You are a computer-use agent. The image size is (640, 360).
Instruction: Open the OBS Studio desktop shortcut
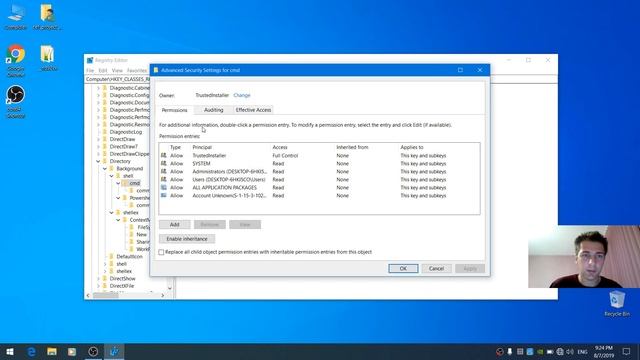pyautogui.click(x=16, y=95)
